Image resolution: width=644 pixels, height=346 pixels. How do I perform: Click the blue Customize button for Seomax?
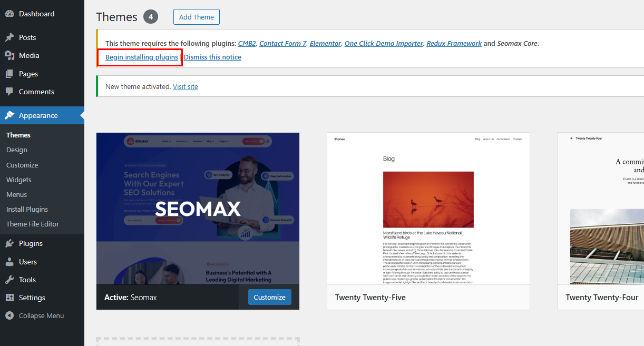click(x=270, y=297)
